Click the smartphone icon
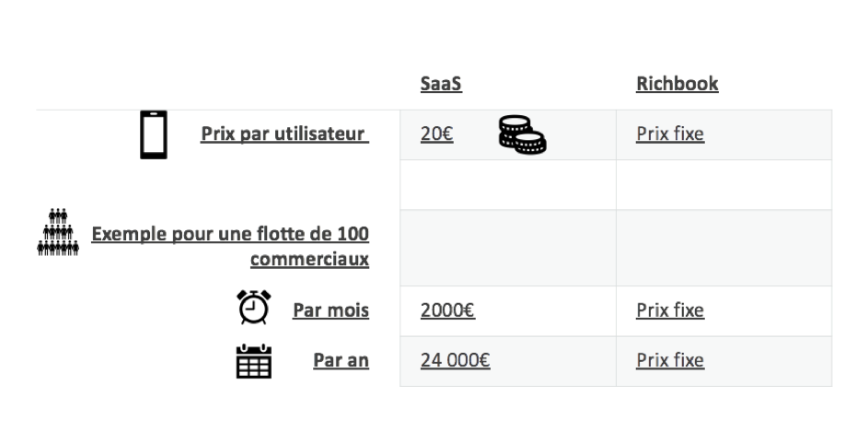The image size is (868, 443). [154, 134]
